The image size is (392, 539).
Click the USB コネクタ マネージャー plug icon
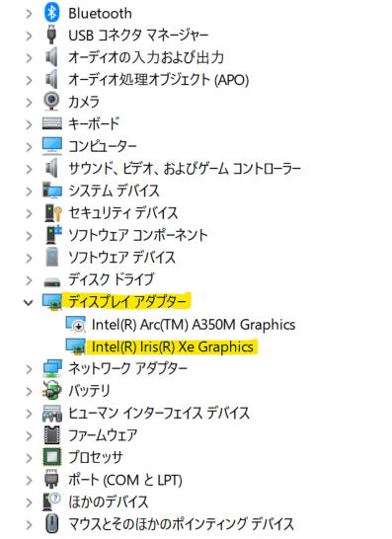tap(52, 35)
